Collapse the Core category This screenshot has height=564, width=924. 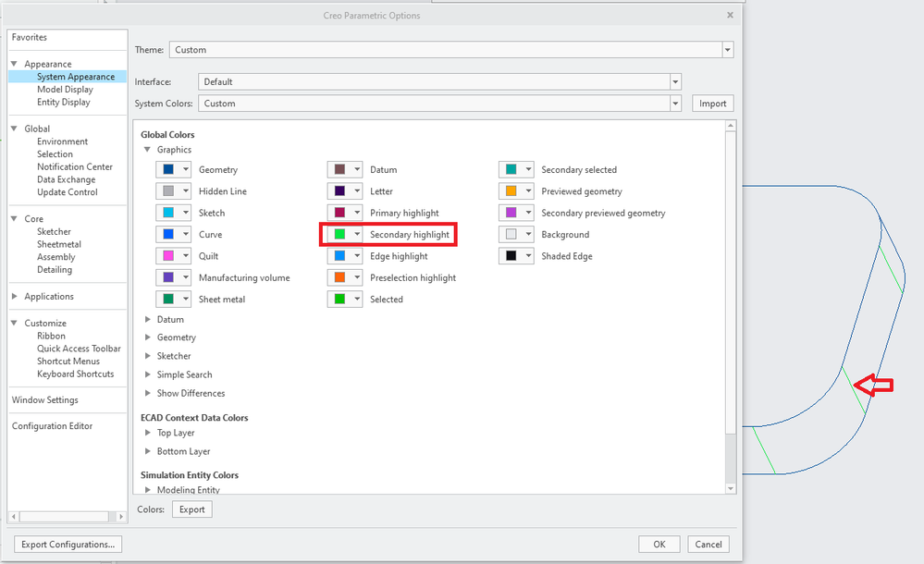[x=14, y=218]
